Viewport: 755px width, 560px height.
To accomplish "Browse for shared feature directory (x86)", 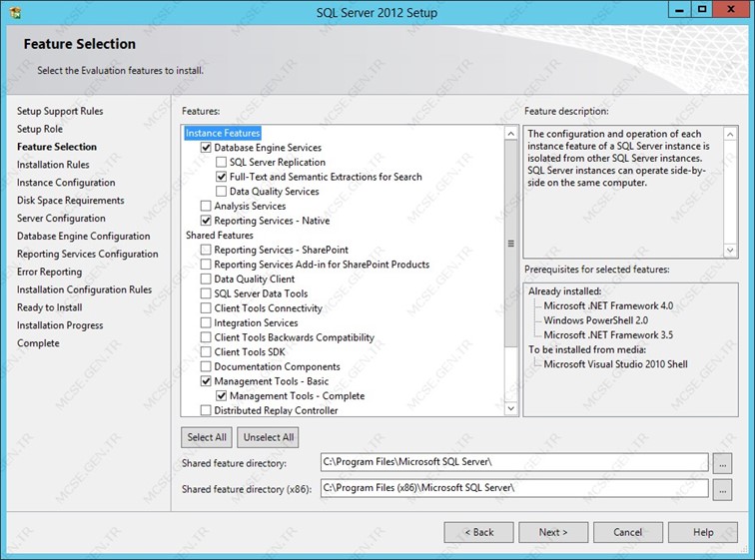I will [722, 490].
